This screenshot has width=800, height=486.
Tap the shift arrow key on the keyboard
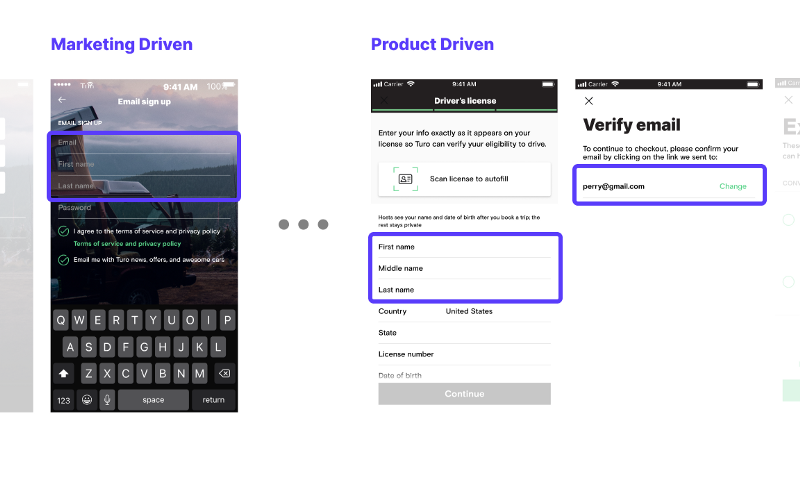click(64, 374)
